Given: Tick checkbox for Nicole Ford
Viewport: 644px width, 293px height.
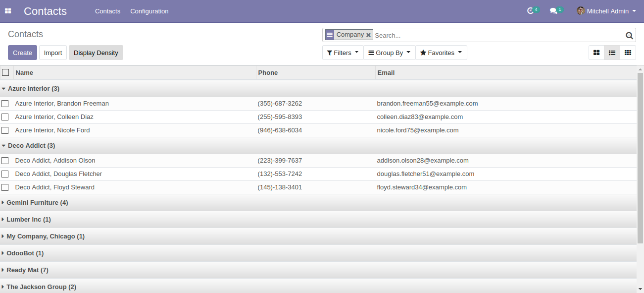Looking at the screenshot, I should (5, 130).
